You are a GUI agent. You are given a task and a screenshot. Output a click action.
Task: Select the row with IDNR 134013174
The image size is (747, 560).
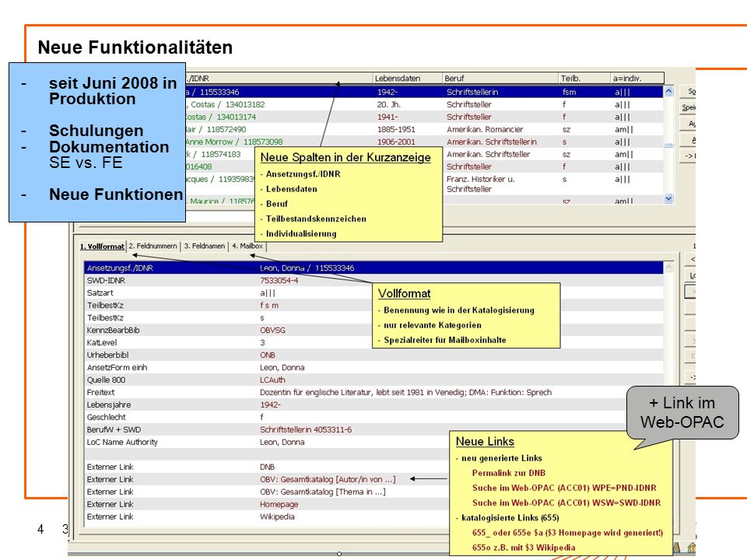[x=425, y=117]
